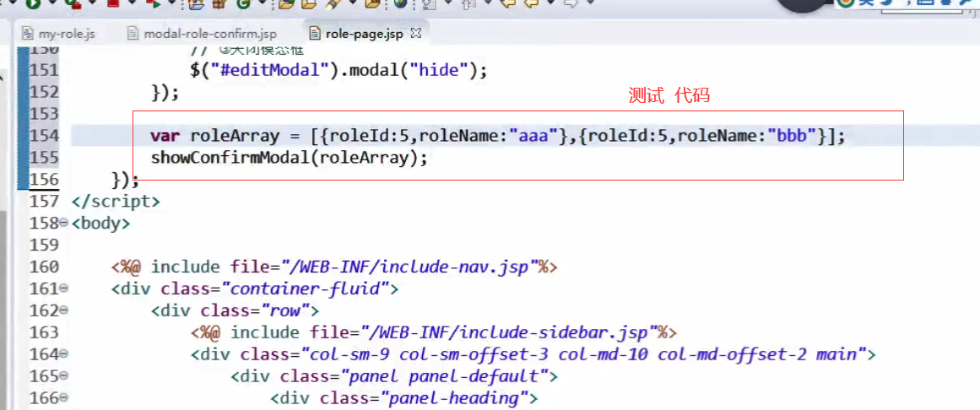Image resolution: width=980 pixels, height=410 pixels.
Task: Click the '<body>' tag text
Action: coord(100,223)
